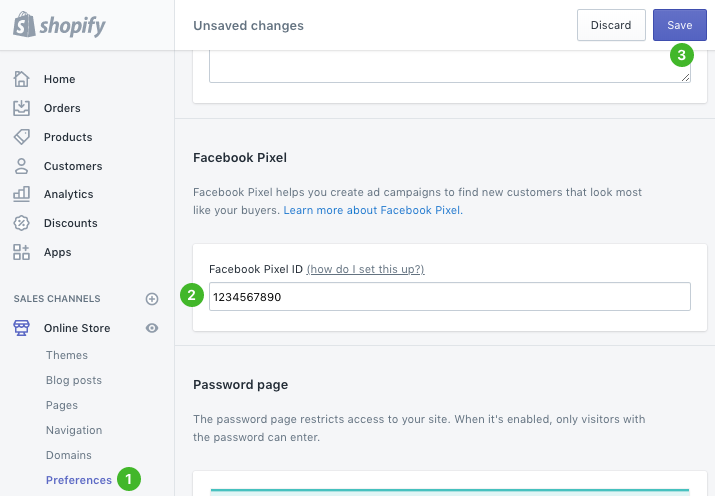The image size is (715, 496).
Task: Click the Save button
Action: pyautogui.click(x=679, y=25)
